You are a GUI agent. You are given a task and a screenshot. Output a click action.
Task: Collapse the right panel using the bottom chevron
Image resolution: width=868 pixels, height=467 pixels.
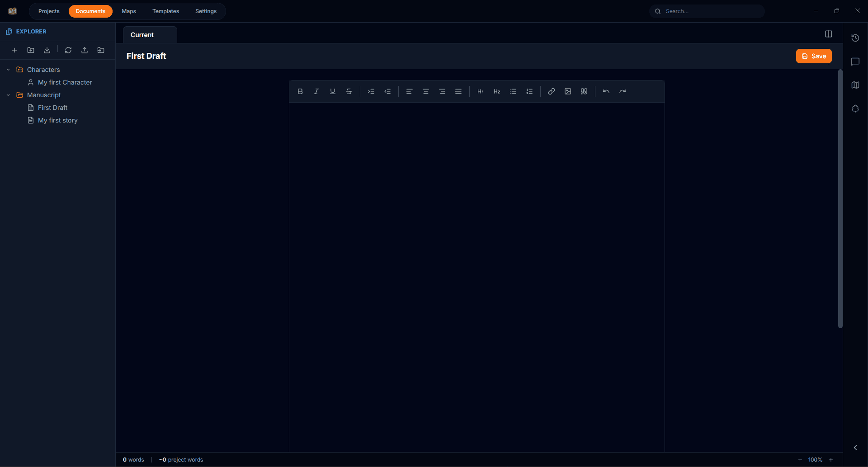click(x=856, y=448)
